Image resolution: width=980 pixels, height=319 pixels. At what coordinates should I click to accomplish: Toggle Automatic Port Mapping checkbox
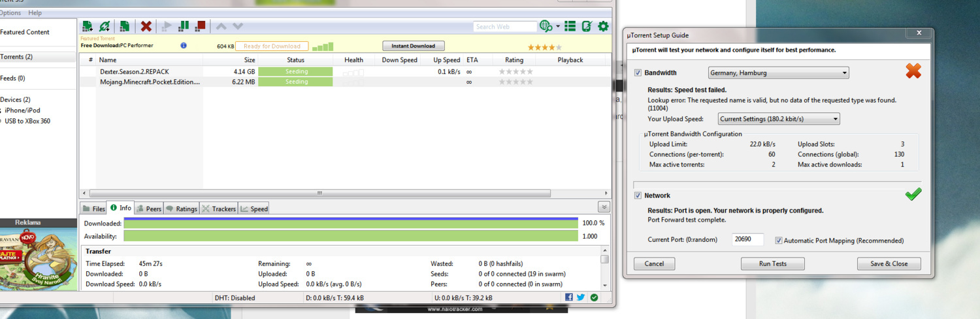pos(779,241)
